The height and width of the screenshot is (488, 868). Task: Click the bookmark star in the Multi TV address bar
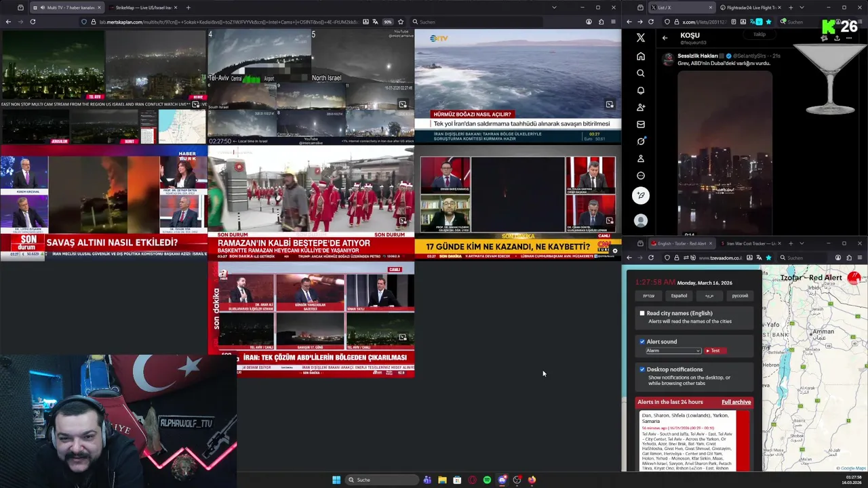point(401,22)
